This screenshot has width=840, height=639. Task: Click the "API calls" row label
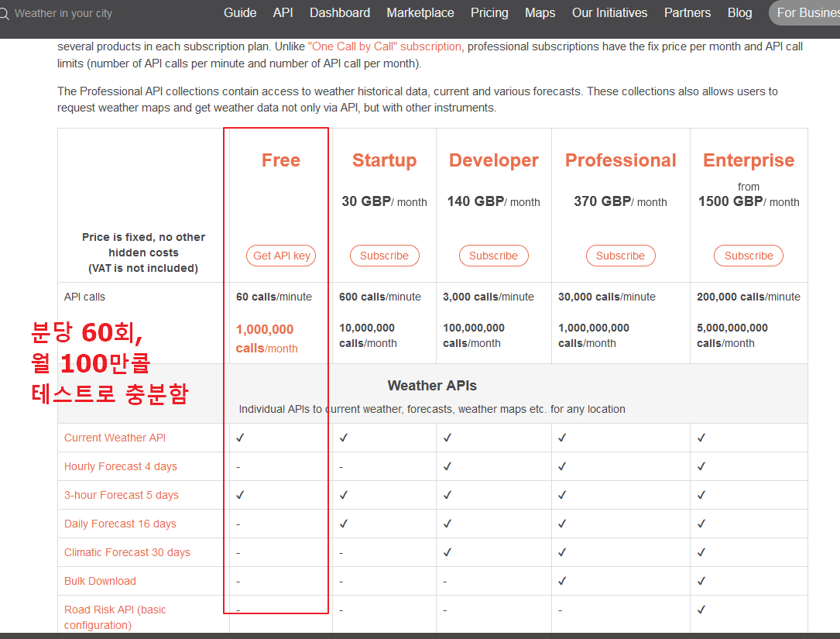click(84, 297)
